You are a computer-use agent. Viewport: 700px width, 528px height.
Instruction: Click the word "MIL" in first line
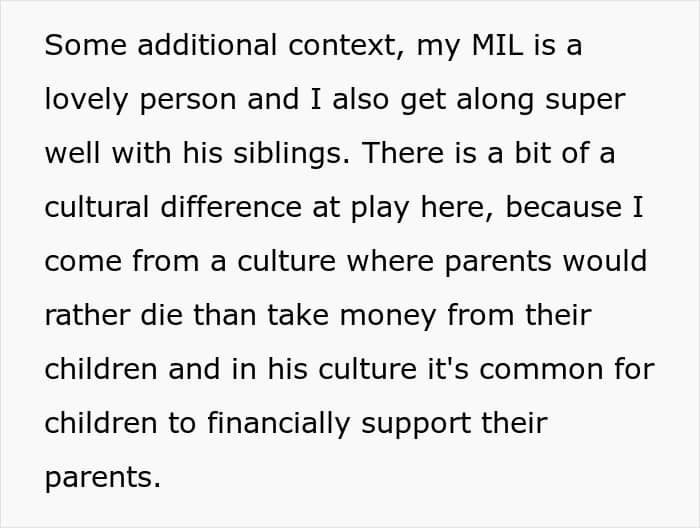[x=497, y=45]
